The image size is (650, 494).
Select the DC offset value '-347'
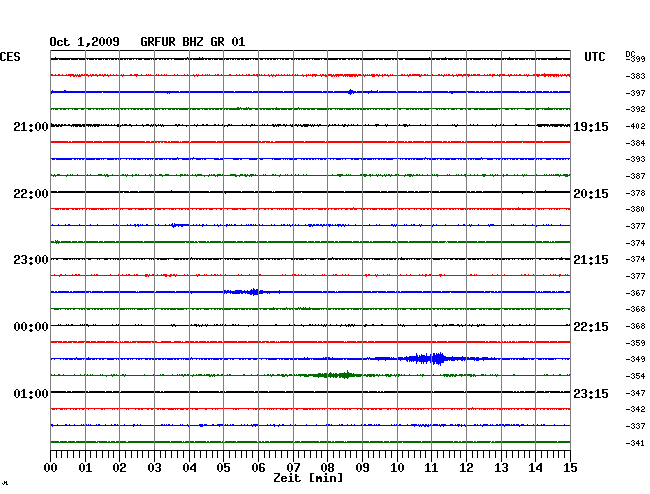[635, 393]
